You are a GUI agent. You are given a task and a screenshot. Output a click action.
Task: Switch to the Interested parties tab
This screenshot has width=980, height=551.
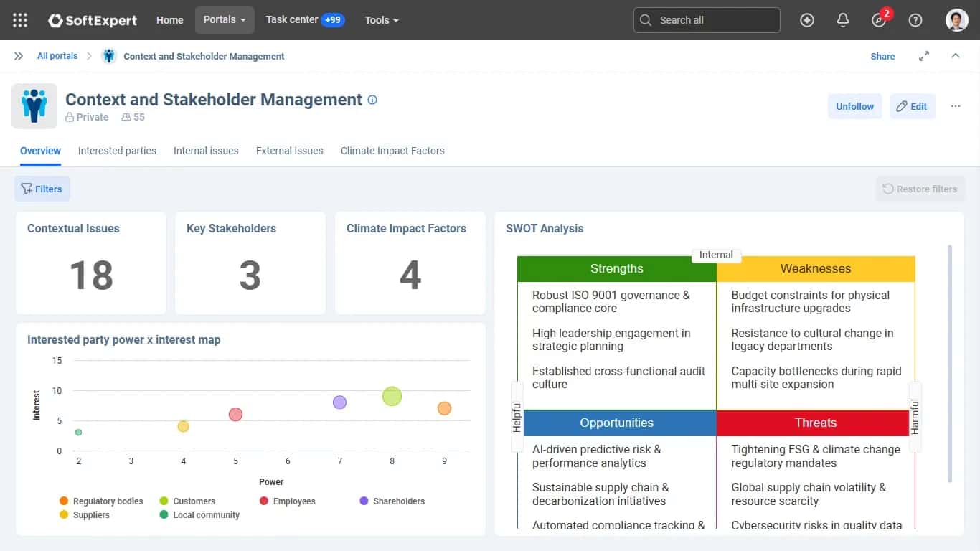point(117,151)
